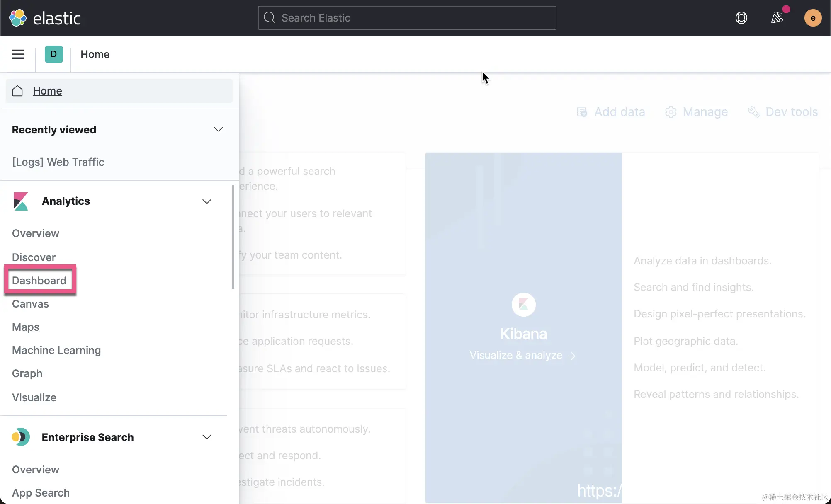Screen dimensions: 831x504
Task: Go to Machine Learning
Action: pos(56,350)
